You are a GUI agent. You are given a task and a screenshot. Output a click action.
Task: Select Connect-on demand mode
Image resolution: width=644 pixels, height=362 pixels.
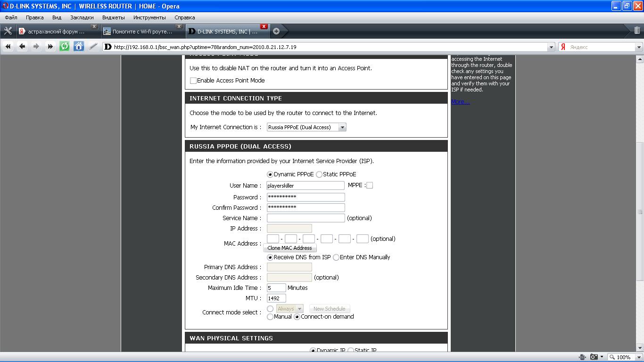pos(297,317)
